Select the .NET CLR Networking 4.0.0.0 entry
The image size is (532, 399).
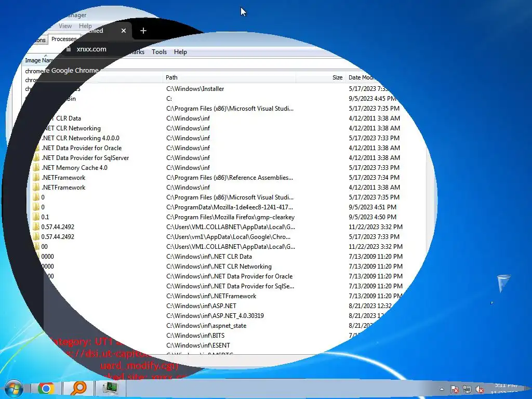(x=80, y=138)
